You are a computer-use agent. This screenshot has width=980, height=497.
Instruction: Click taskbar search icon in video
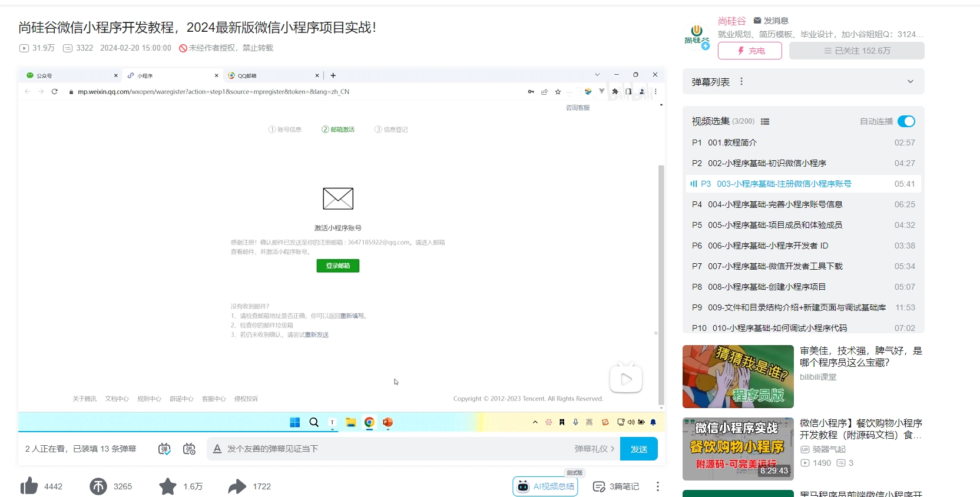[x=314, y=422]
